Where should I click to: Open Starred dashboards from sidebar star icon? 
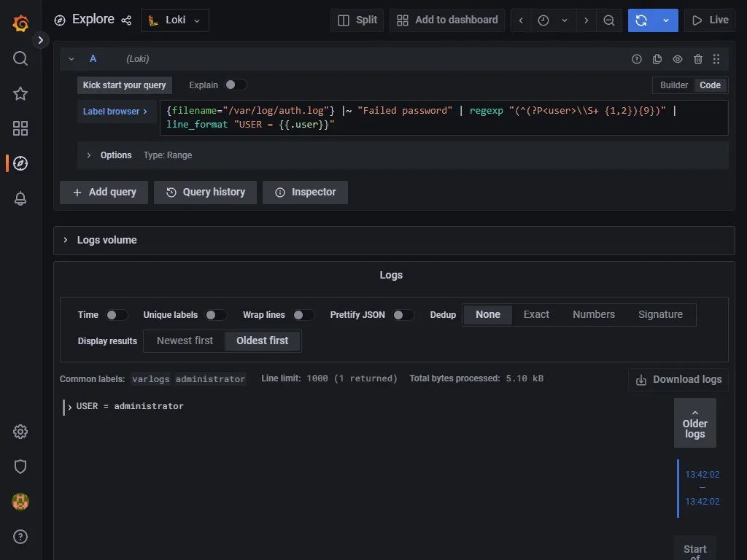(20, 93)
